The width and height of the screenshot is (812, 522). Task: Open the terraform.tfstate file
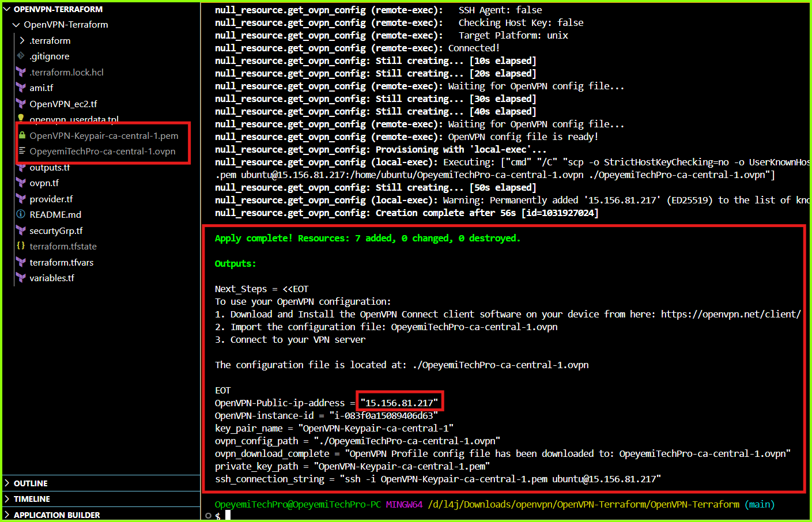click(x=63, y=246)
